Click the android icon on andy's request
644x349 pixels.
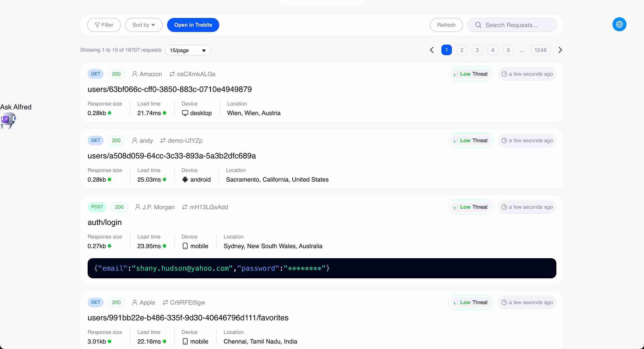tap(185, 179)
